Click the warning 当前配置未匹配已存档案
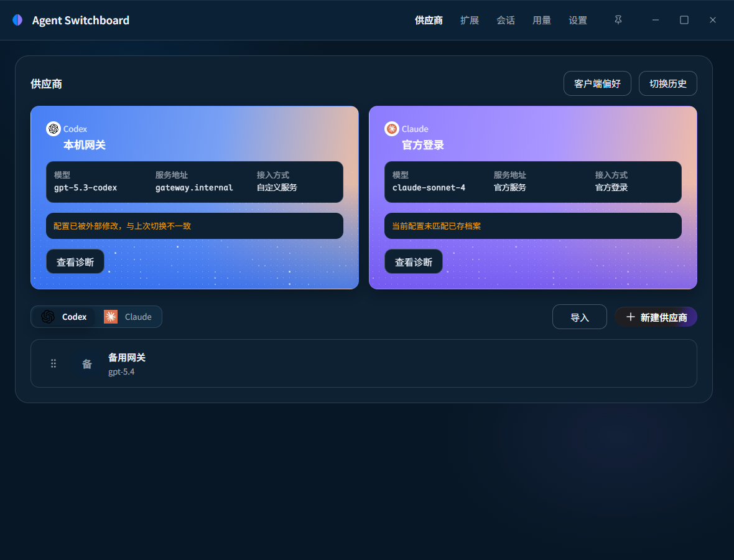Image resolution: width=734 pixels, height=560 pixels. (x=436, y=226)
